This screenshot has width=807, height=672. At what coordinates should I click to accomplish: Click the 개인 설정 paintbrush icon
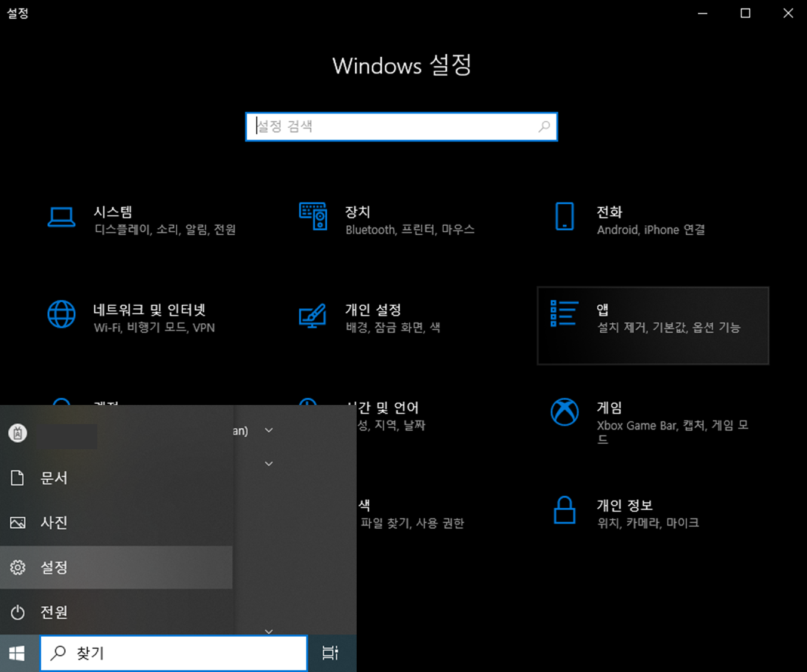click(313, 315)
